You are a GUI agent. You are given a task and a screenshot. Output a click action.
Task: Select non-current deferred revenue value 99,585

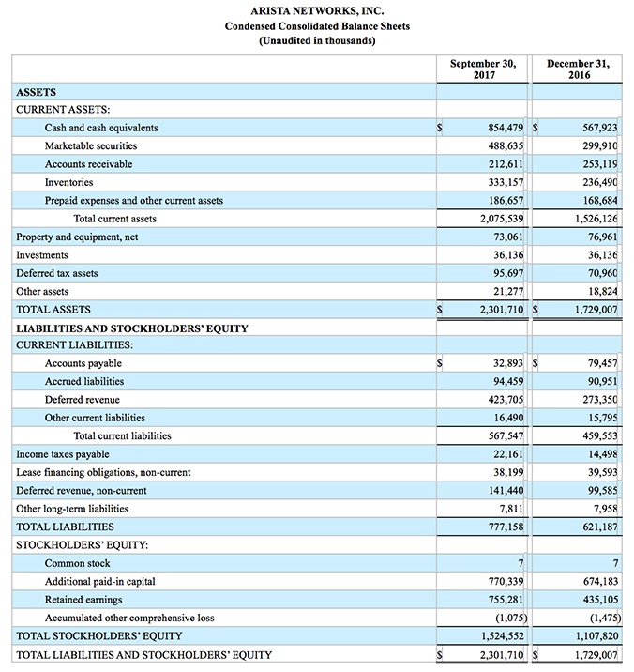pos(603,491)
